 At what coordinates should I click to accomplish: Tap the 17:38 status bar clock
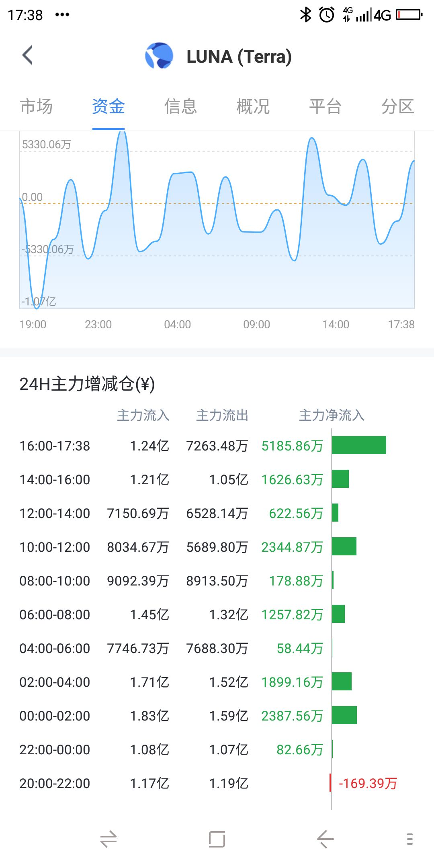tap(25, 15)
